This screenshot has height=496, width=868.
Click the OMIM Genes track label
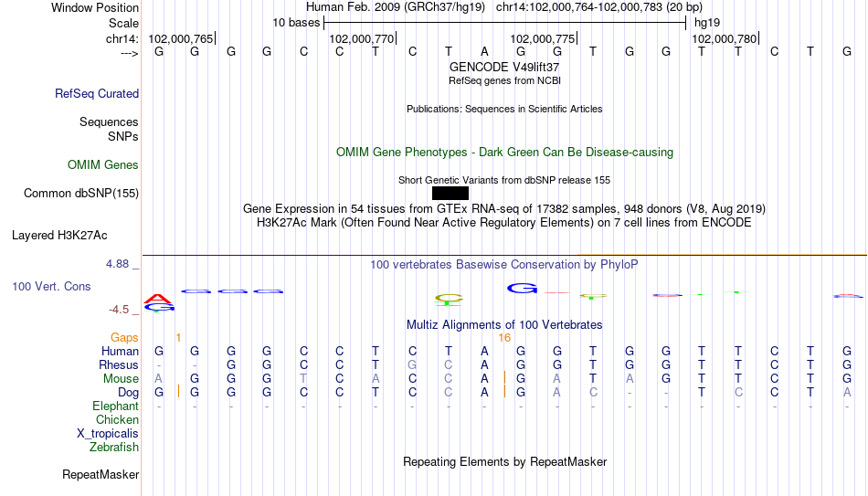point(103,165)
